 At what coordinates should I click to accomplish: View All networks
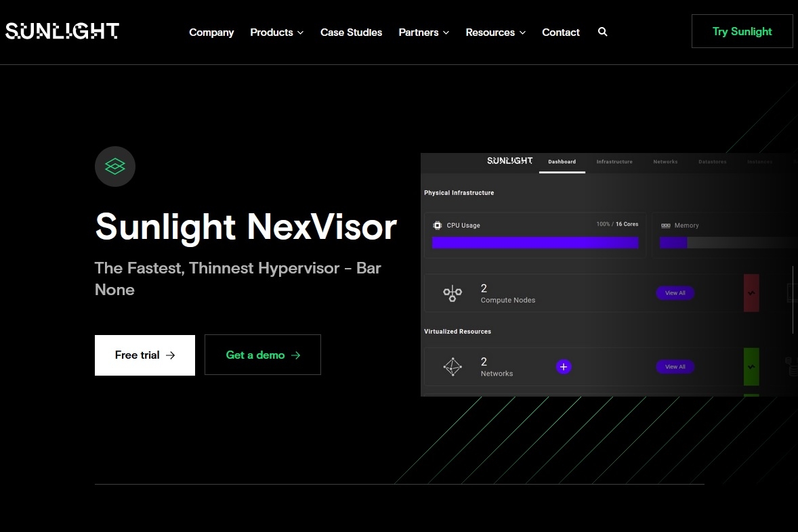coord(675,367)
